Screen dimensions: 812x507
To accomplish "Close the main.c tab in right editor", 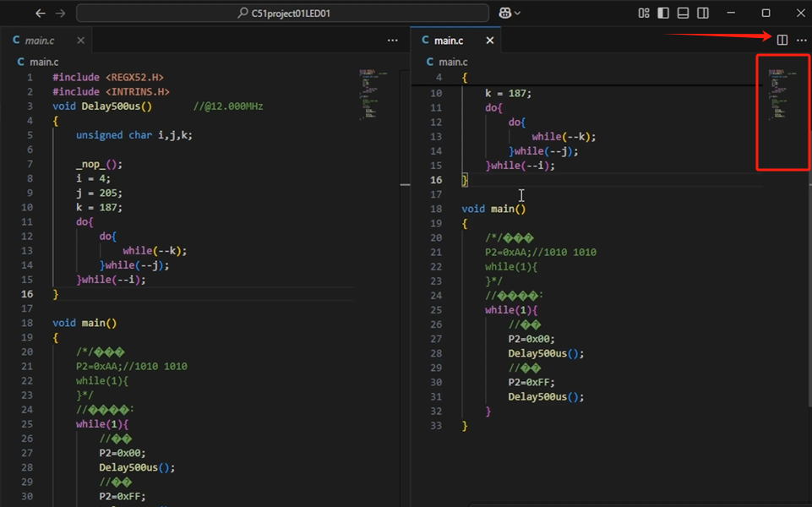I will click(490, 40).
